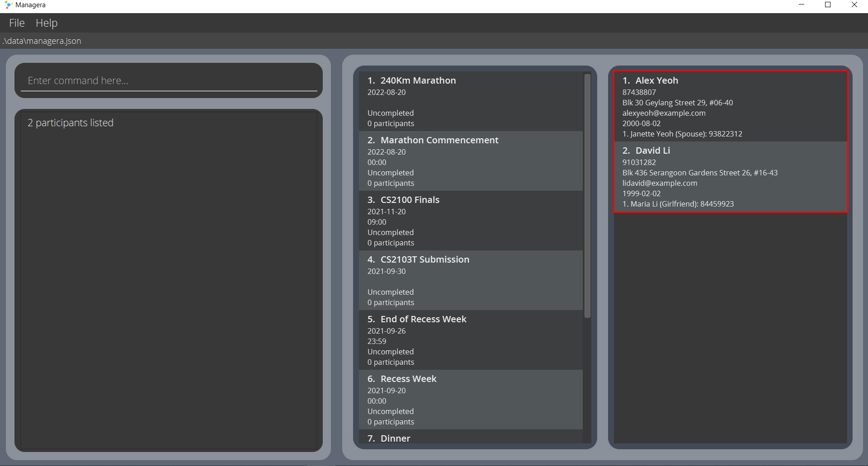Click CS2100 Finals date 2021-11-20
Screen dimensions: 868x466
coord(387,212)
